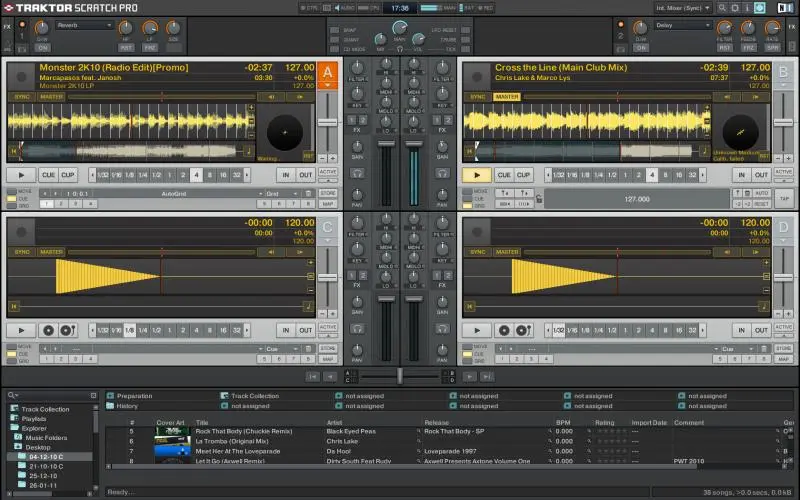Click the headphone cue icon in mixer
The height and width of the screenshot is (500, 800).
(357, 173)
